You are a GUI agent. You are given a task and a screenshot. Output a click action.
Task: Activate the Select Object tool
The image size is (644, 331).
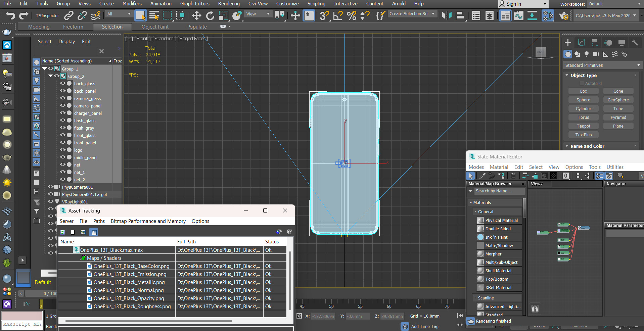[x=140, y=15]
